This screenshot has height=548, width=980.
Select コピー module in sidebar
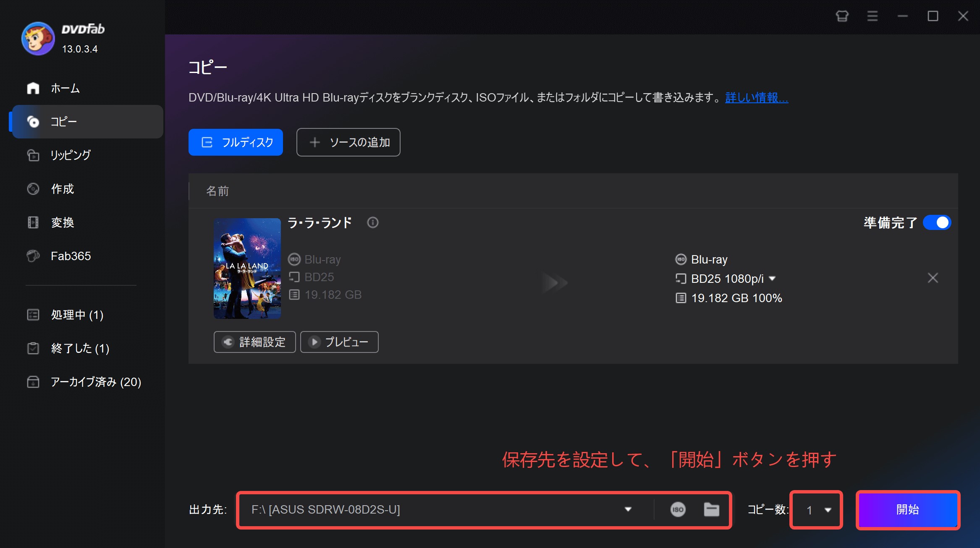tap(88, 122)
